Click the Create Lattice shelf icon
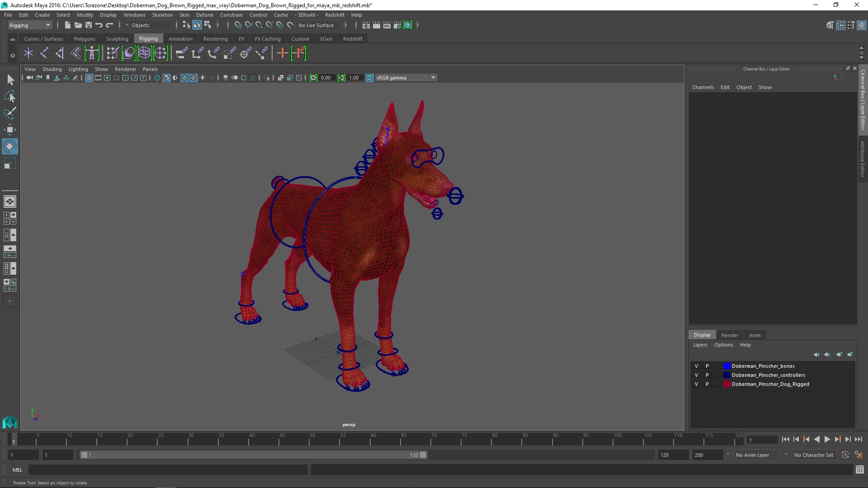 145,53
